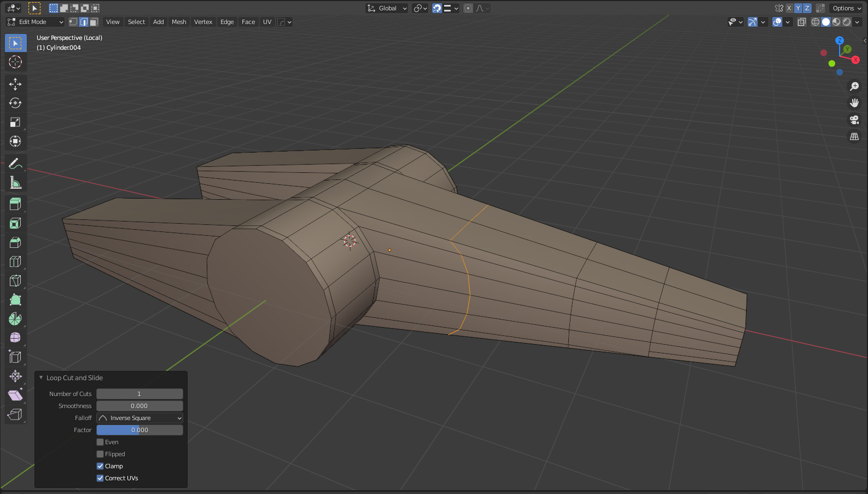Open the Select menu
This screenshot has width=868, height=494.
coord(136,22)
